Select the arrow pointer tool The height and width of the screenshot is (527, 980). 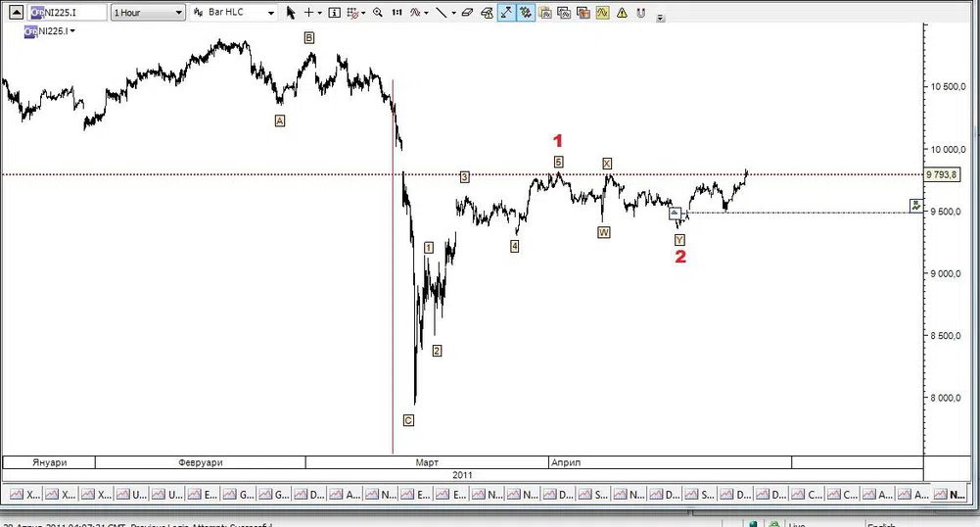click(x=291, y=13)
